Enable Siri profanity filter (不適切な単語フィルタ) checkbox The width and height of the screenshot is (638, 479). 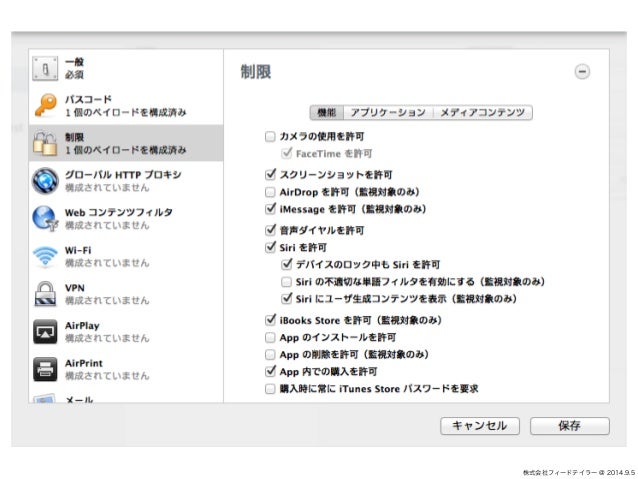(x=286, y=281)
